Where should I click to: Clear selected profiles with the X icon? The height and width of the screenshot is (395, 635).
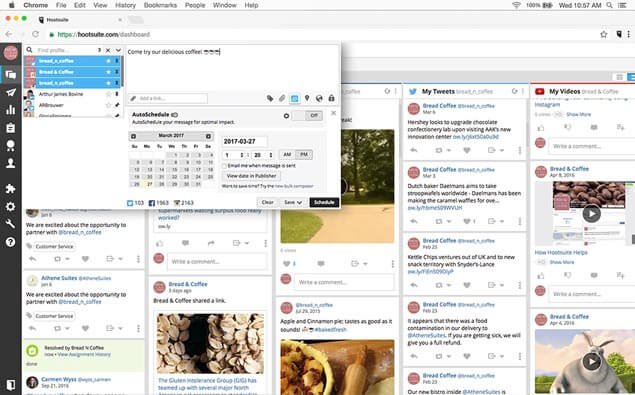108,50
